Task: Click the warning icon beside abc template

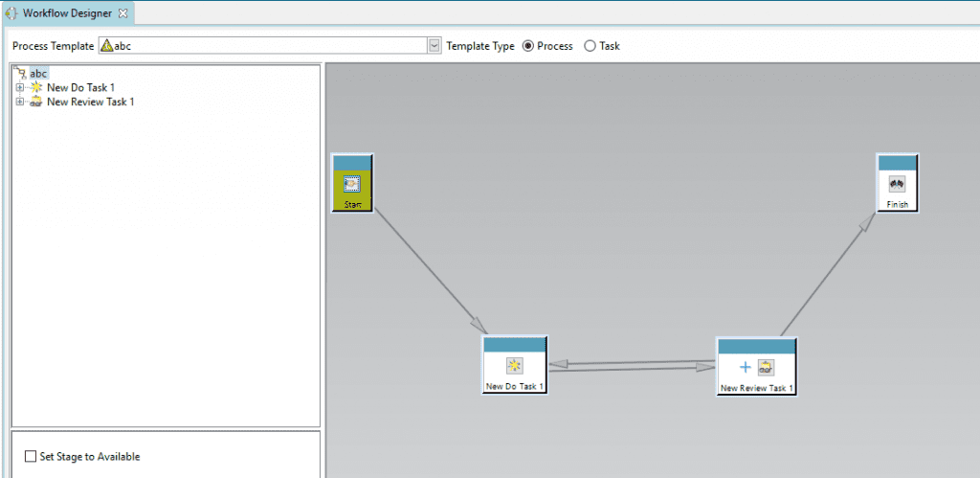Action: (107, 46)
